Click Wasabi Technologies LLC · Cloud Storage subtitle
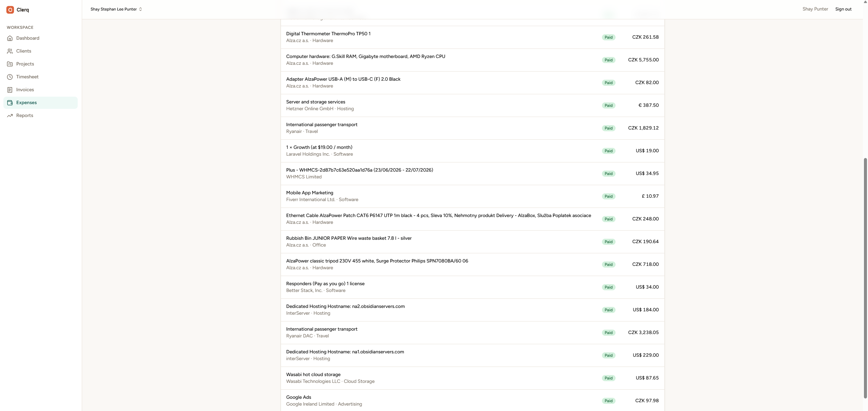The height and width of the screenshot is (411, 868). [330, 381]
